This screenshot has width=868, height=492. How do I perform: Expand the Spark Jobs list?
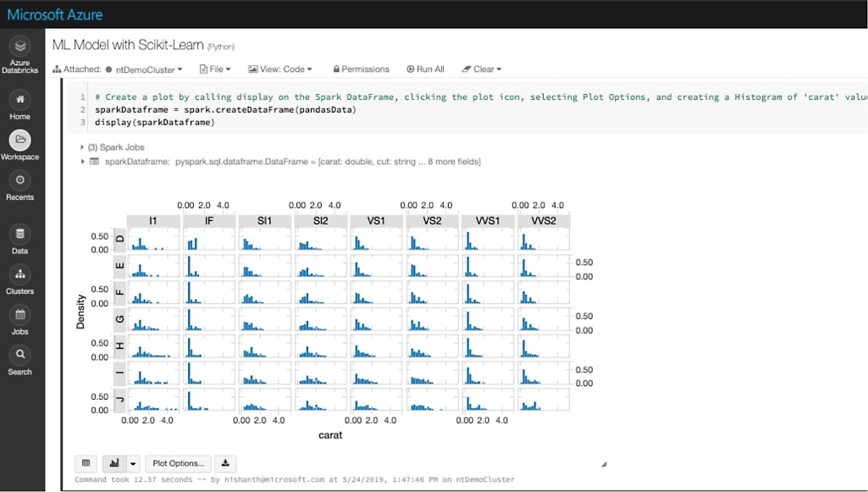(82, 147)
